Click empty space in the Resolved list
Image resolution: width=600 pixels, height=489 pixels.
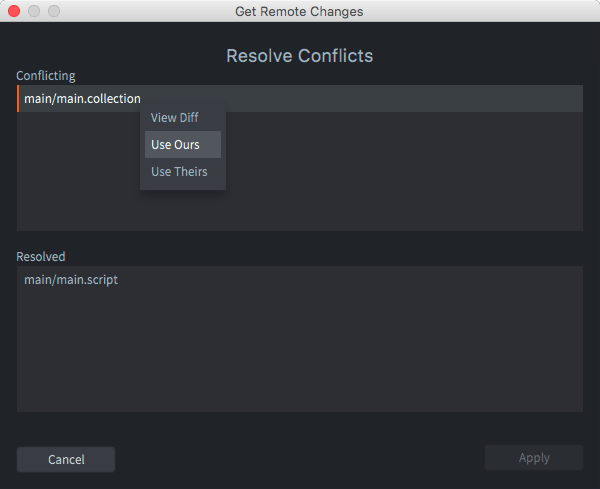coord(300,360)
